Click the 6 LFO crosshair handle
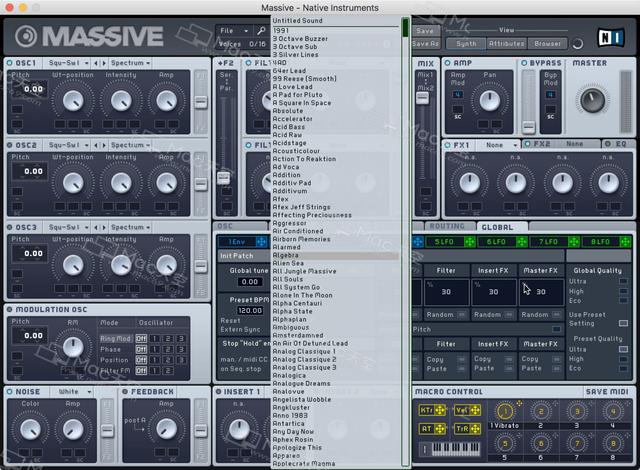 [522, 242]
